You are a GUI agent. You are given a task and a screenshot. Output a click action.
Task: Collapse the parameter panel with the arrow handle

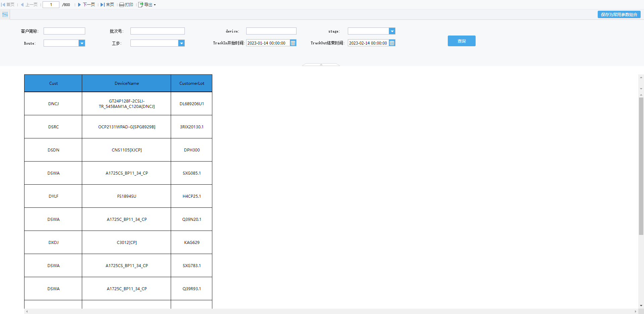(x=321, y=64)
